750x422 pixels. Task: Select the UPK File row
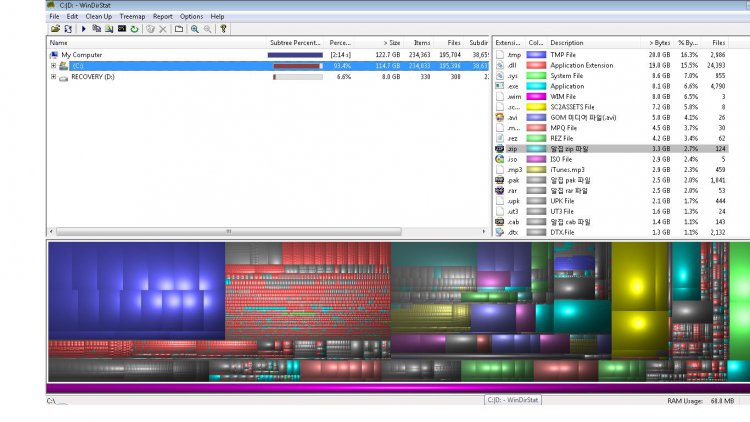tap(611, 201)
